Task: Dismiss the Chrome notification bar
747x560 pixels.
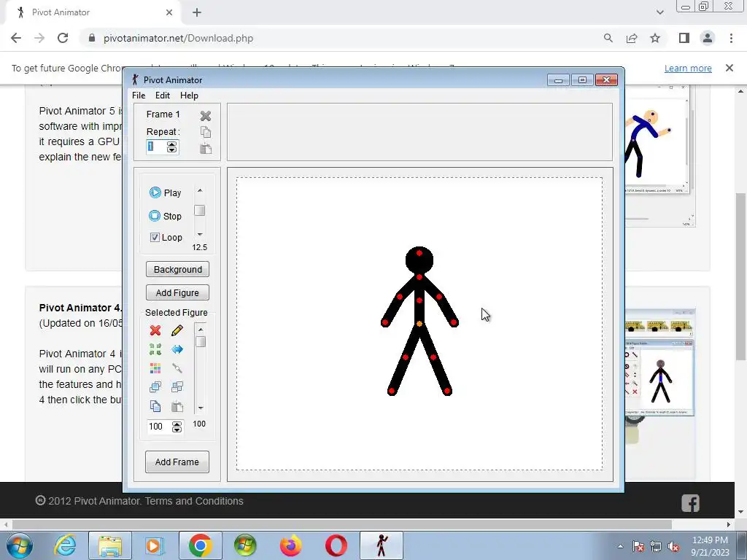Action: pos(729,68)
